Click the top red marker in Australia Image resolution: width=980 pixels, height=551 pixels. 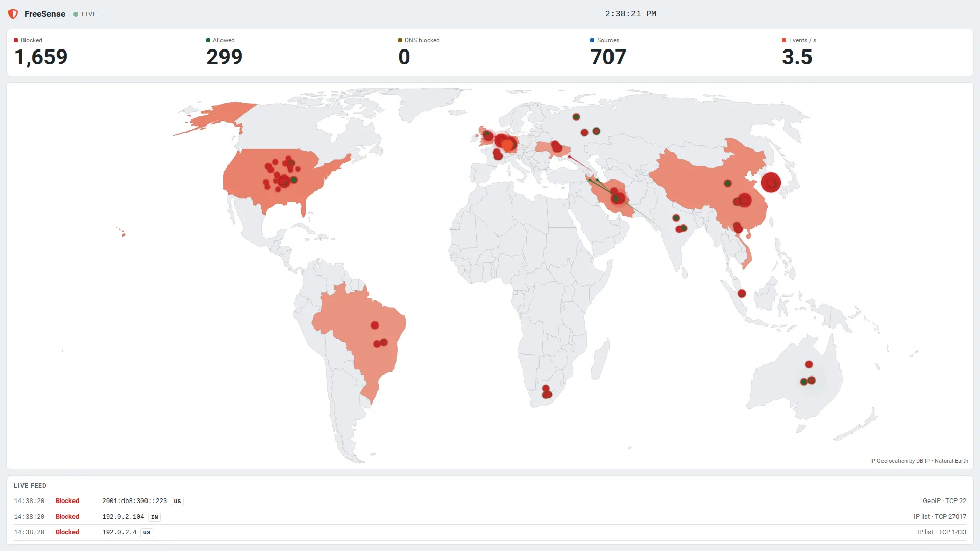coord(809,364)
